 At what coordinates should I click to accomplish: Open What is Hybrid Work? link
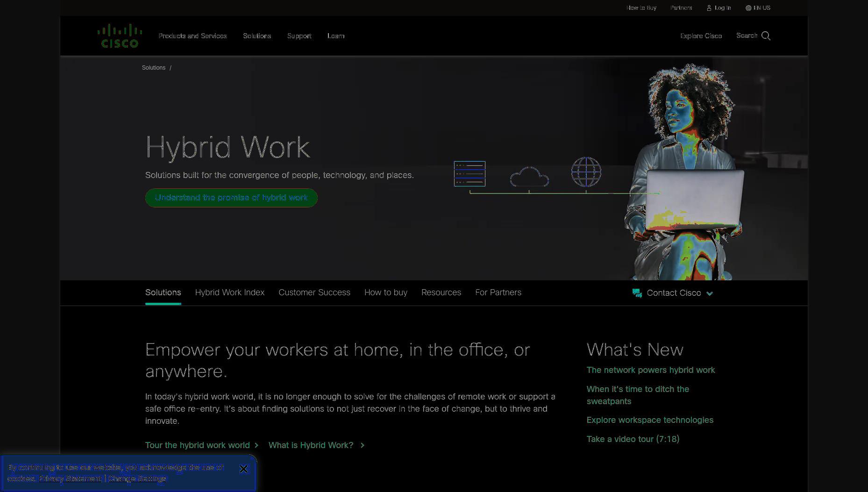(311, 445)
